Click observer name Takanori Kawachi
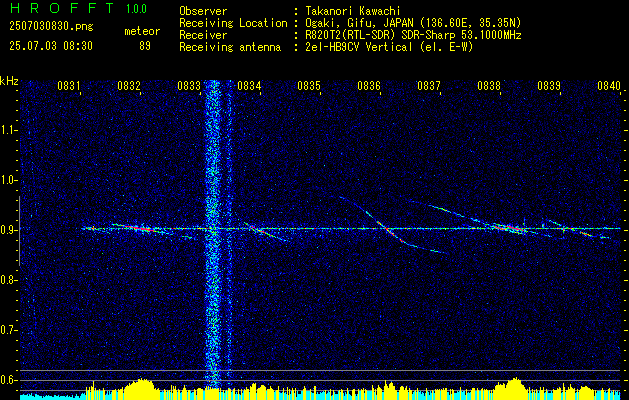This screenshot has width=629, height=400. pyautogui.click(x=353, y=11)
